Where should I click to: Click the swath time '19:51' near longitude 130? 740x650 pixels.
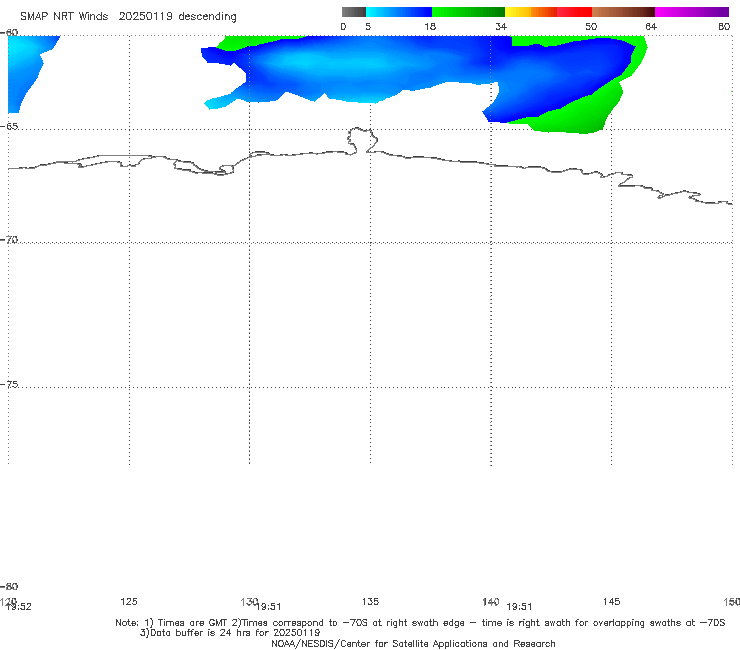(269, 607)
